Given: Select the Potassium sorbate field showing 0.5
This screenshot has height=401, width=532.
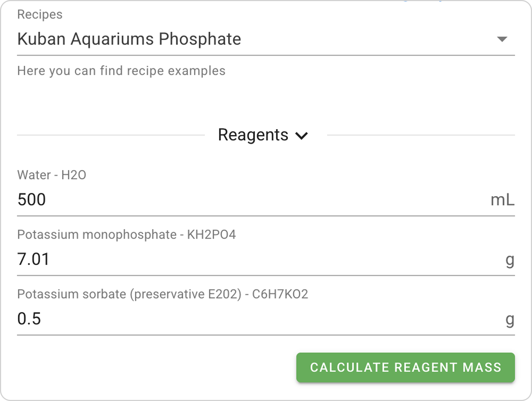Looking at the screenshot, I should click(x=29, y=319).
